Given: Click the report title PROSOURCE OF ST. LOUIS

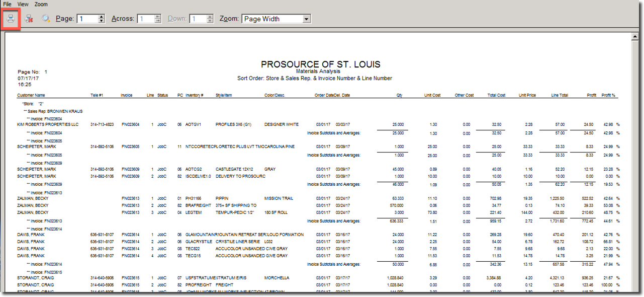Looking at the screenshot, I should pyautogui.click(x=320, y=64).
